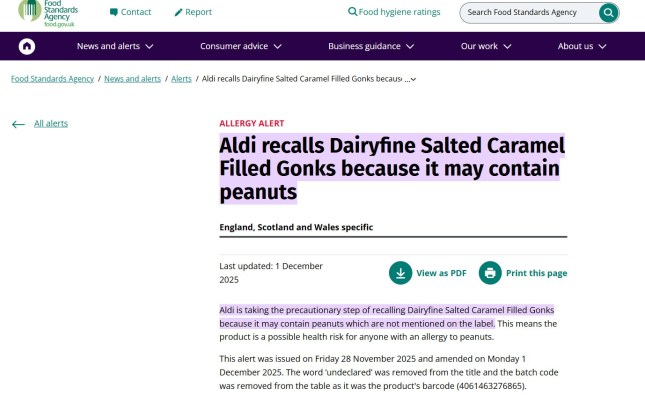Click the magnifying glass search button
Screen dimensions: 645x403
[608, 13]
